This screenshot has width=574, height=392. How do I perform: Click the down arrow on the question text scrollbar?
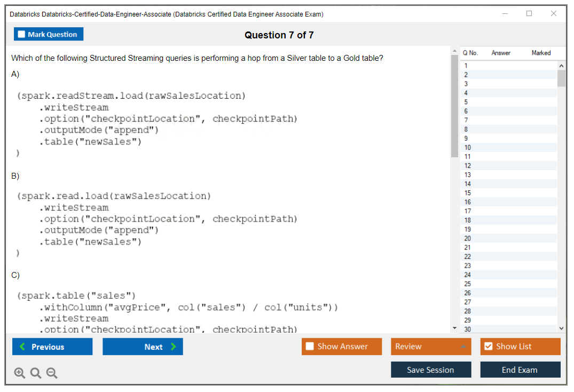[454, 327]
